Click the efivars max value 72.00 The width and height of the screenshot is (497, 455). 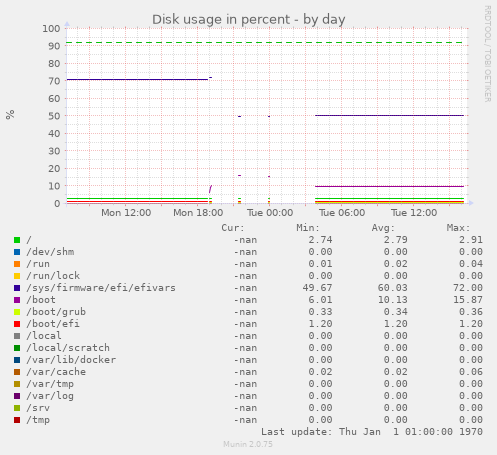coord(468,288)
